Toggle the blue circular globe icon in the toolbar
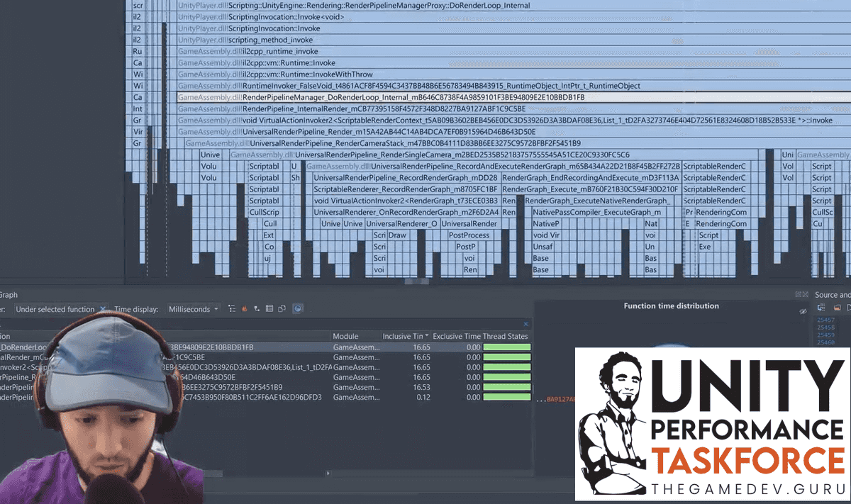Viewport: 851px width, 504px height. pyautogui.click(x=299, y=308)
